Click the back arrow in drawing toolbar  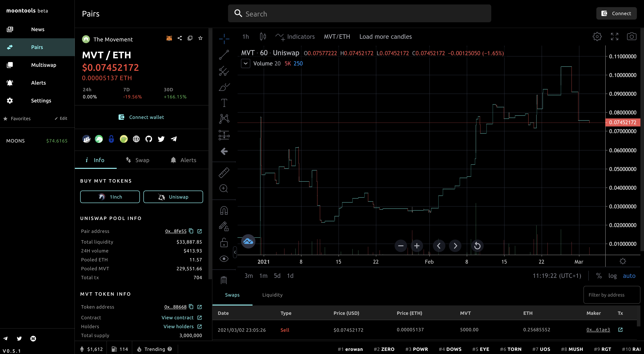pyautogui.click(x=224, y=151)
